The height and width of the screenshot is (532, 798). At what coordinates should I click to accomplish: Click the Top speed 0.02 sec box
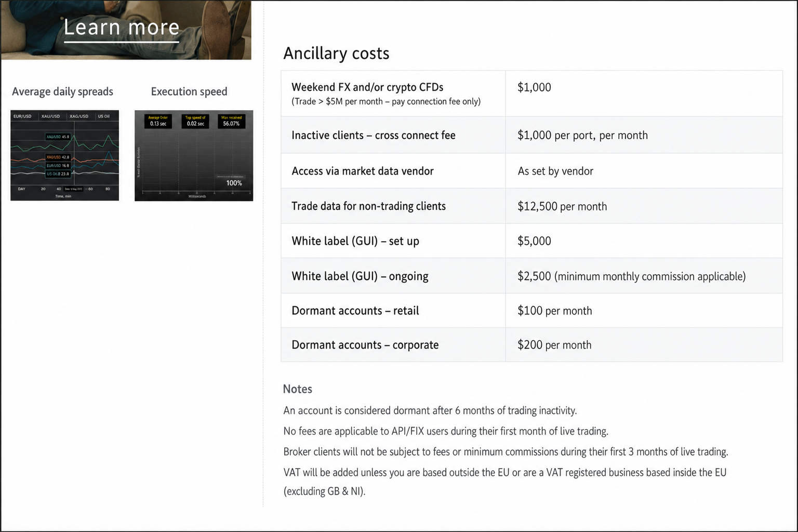click(x=195, y=121)
